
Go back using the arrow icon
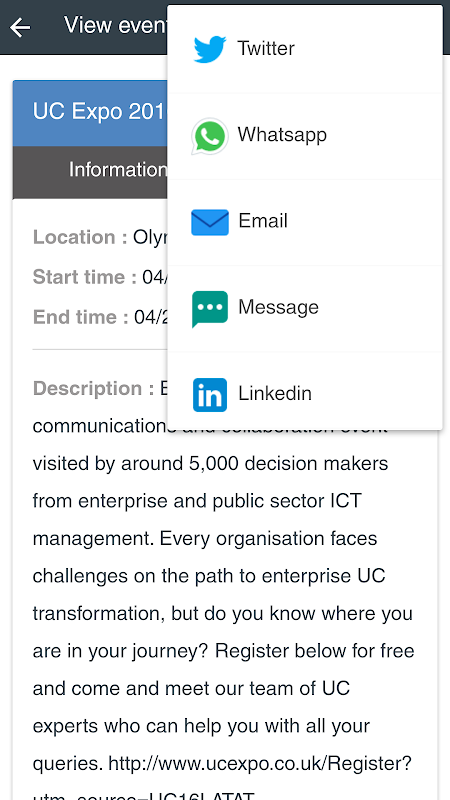click(20, 27)
